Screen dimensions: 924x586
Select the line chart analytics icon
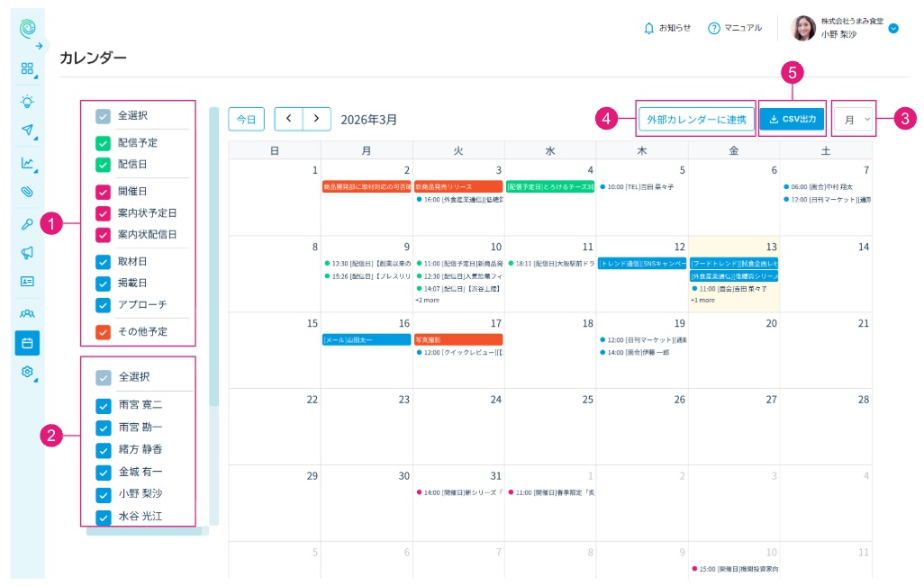[x=27, y=163]
